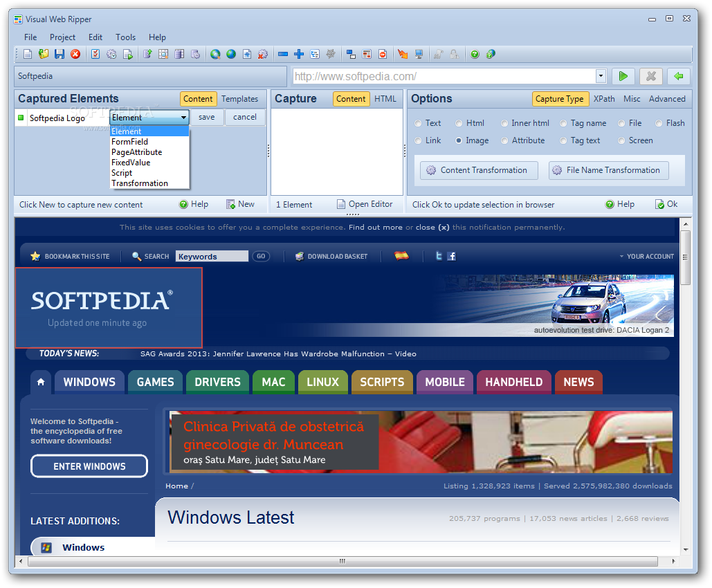Click the page with green play arrow icon

[x=127, y=54]
